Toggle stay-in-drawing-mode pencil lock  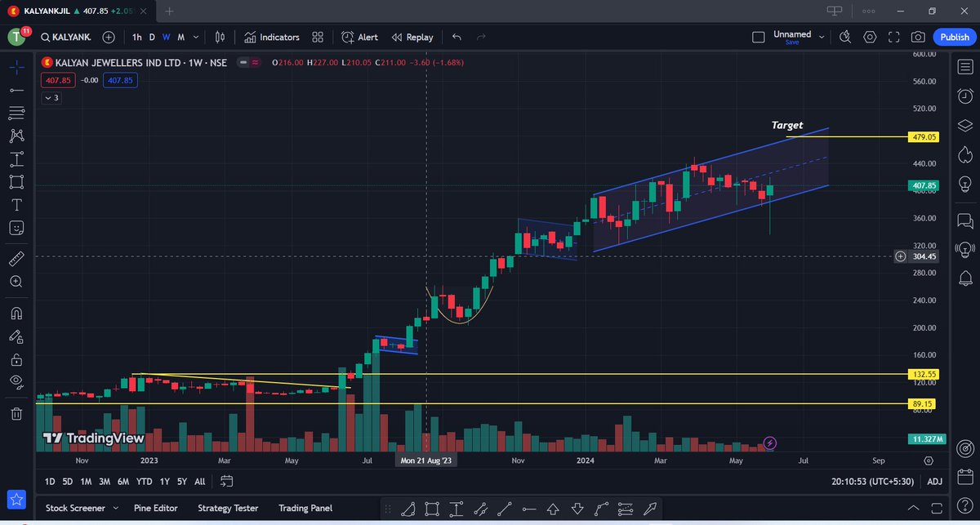pos(16,336)
